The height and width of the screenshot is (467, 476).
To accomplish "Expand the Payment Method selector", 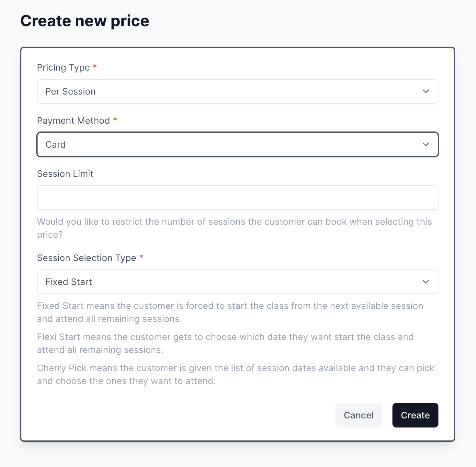I will pos(237,144).
